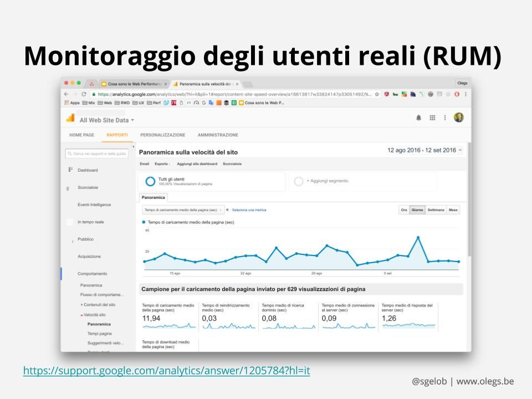Expand the Pubblico sidebar section
Image resolution: width=532 pixels, height=399 pixels.
85,239
